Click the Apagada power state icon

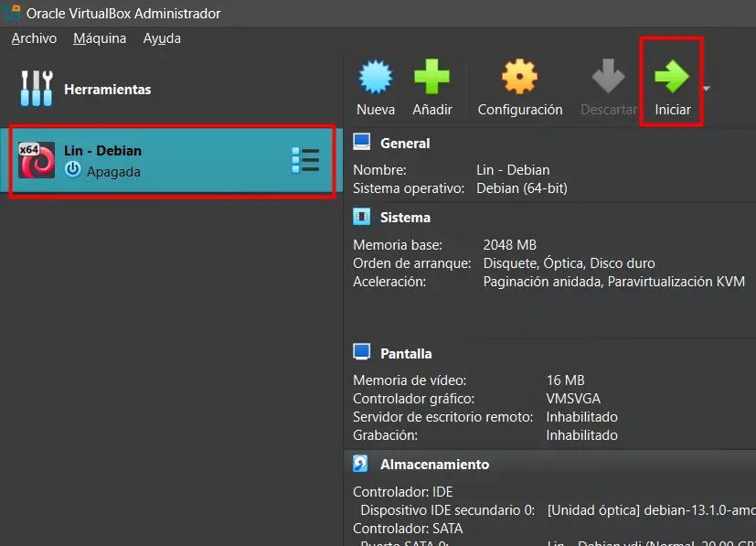73,170
